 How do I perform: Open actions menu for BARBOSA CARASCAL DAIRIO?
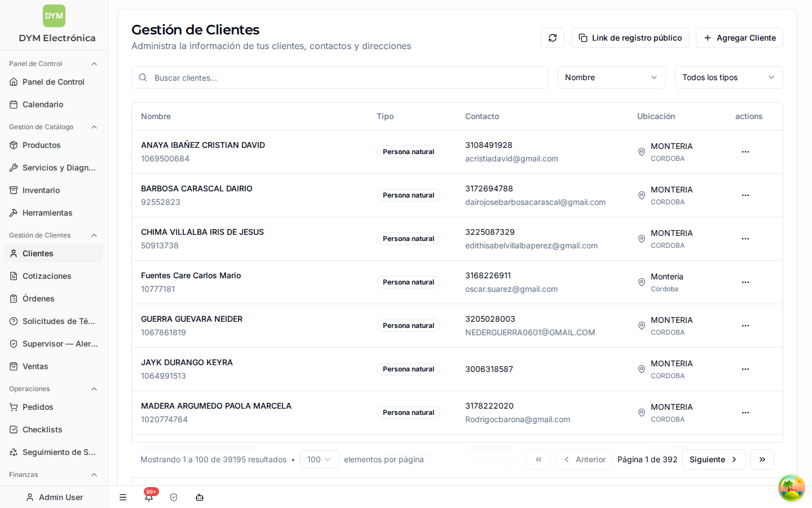[745, 195]
